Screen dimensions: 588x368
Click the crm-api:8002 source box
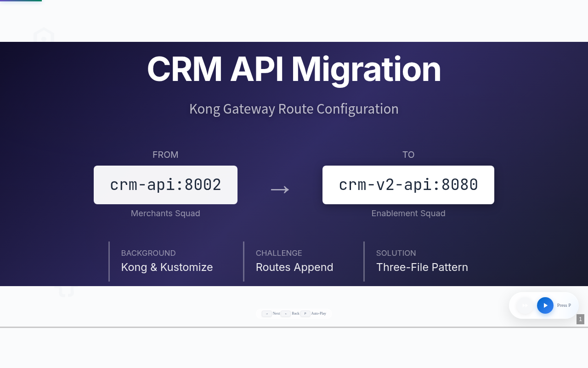pyautogui.click(x=165, y=185)
